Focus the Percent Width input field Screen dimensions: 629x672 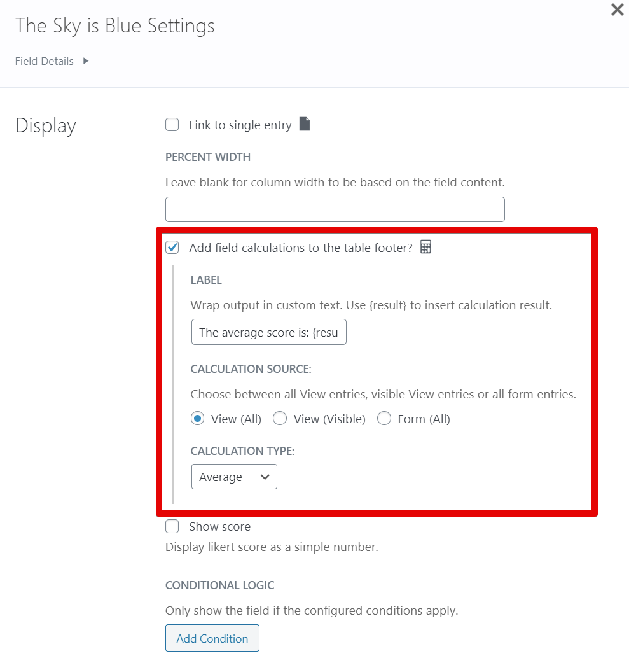pos(335,209)
